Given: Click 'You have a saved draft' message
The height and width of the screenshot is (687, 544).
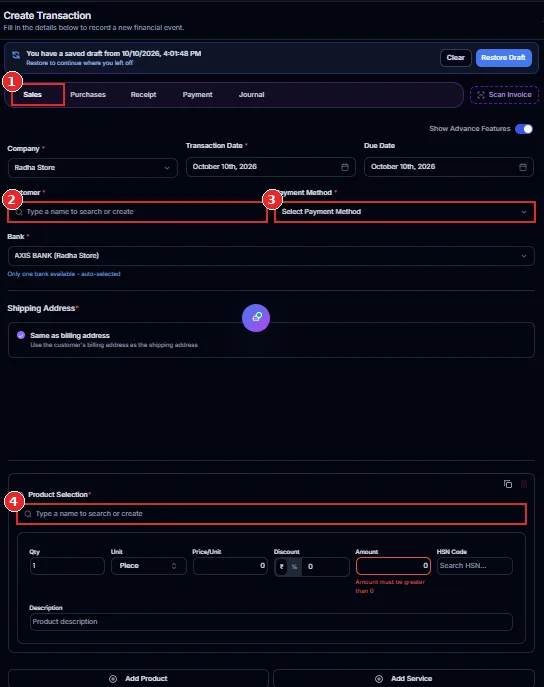Looking at the screenshot, I should [x=114, y=53].
